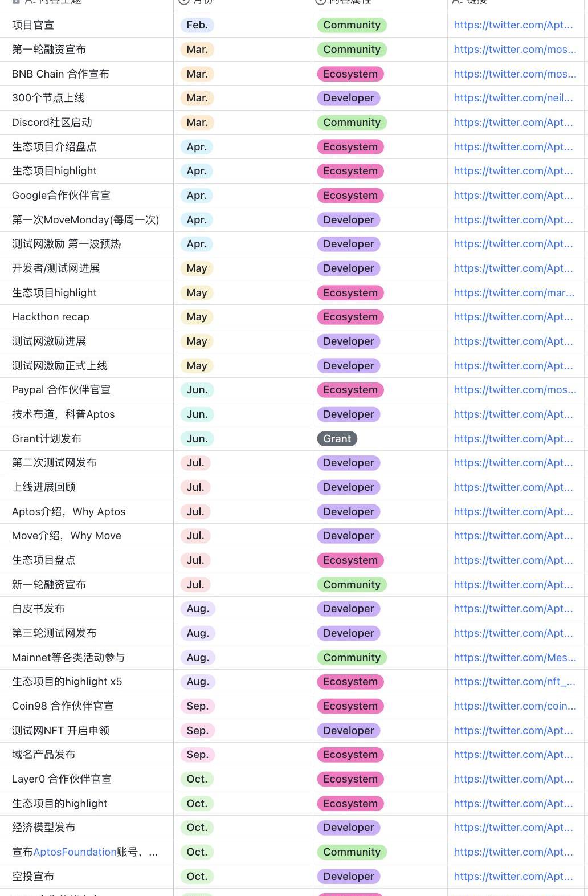Viewport: 588px width, 896px height.
Task: Open the Twitter link for 项目官宣
Action: click(513, 25)
